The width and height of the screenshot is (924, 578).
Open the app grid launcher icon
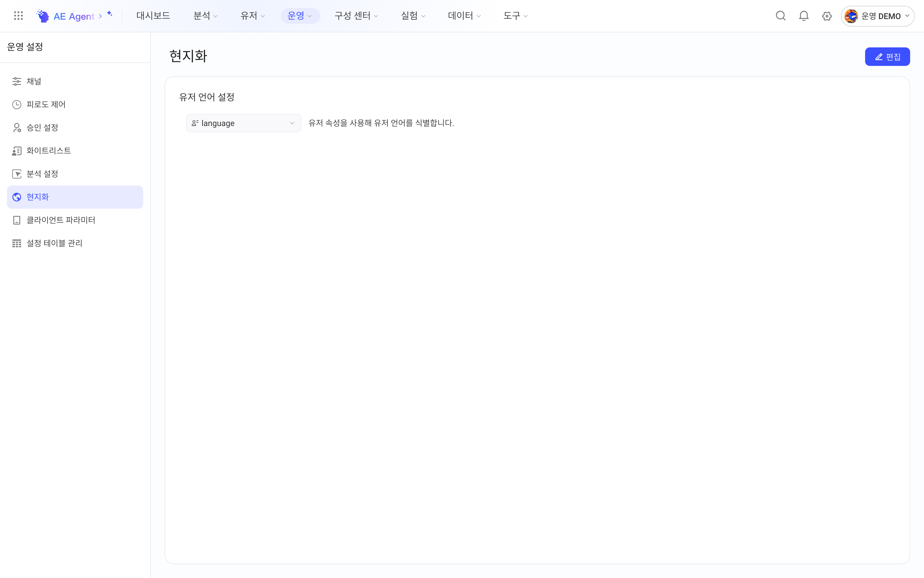pyautogui.click(x=18, y=16)
